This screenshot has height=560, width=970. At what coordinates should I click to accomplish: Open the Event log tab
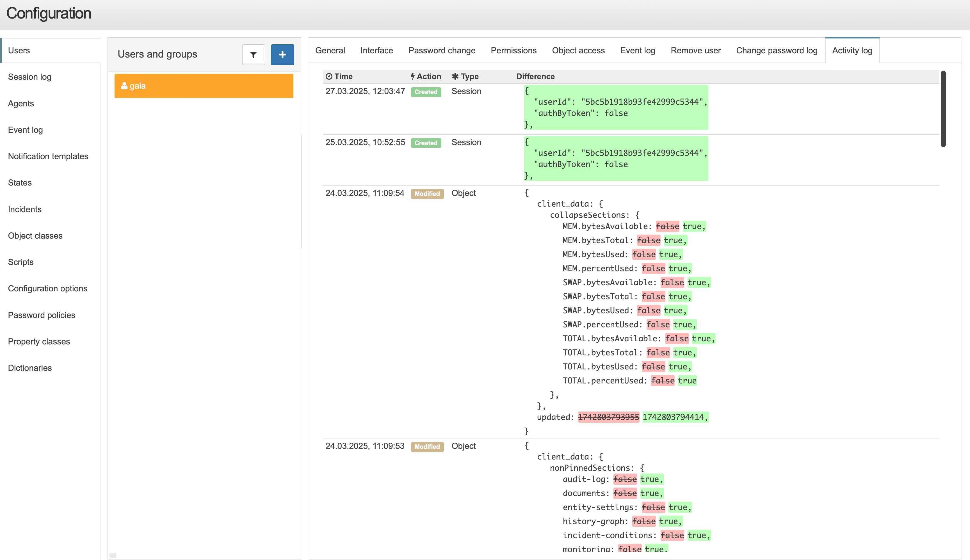(x=637, y=50)
